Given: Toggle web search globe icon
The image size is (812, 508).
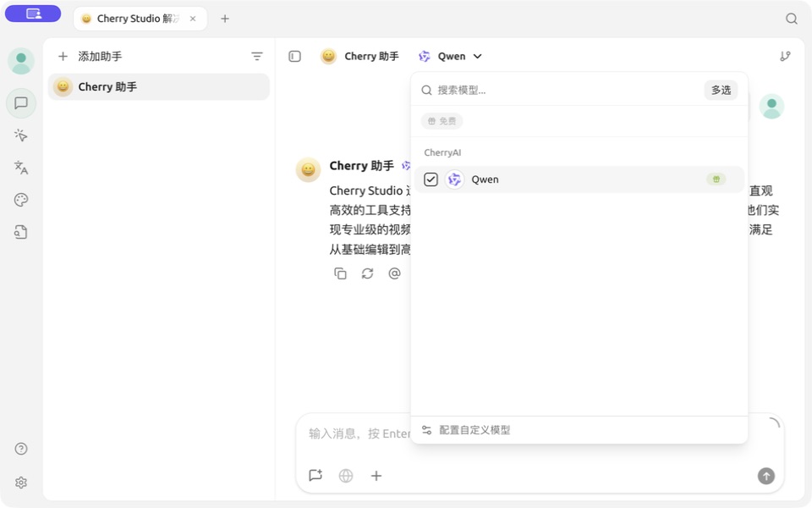Looking at the screenshot, I should click(x=346, y=475).
